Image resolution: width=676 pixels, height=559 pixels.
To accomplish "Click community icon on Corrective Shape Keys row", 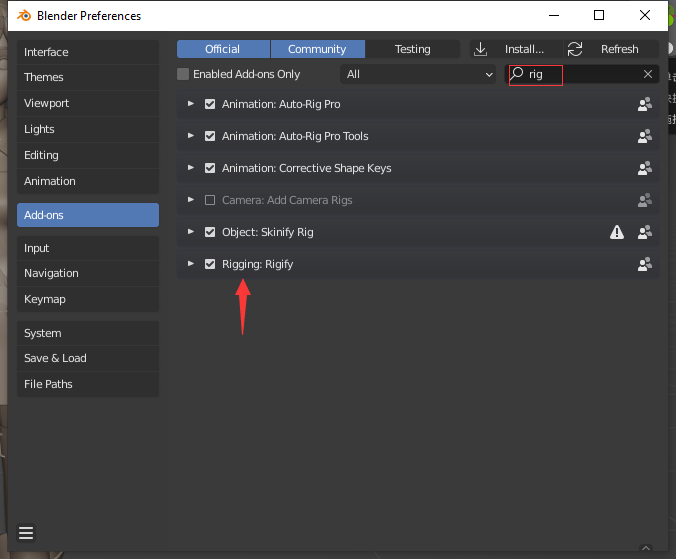I will [645, 168].
